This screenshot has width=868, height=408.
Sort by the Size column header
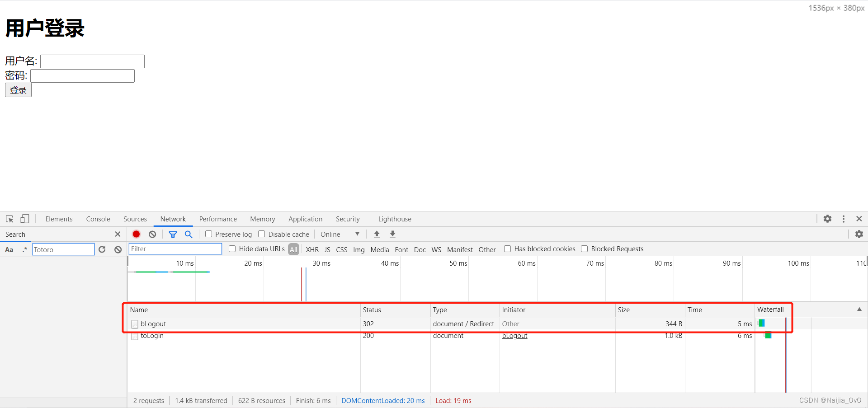click(x=650, y=310)
